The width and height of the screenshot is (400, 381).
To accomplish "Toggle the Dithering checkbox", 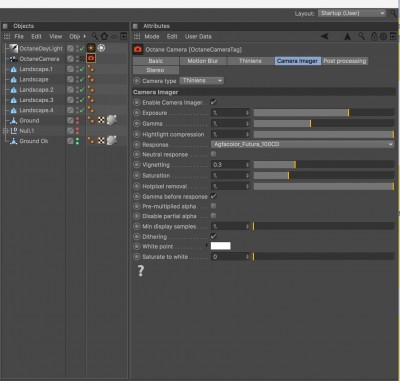I will (214, 236).
